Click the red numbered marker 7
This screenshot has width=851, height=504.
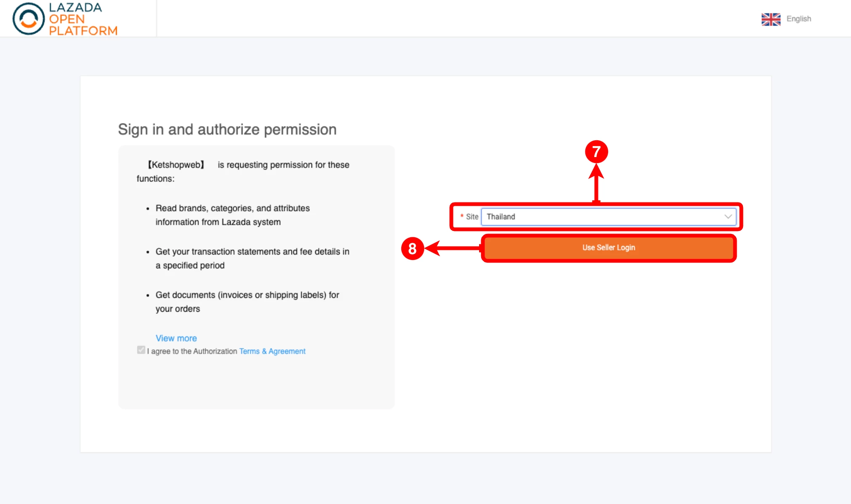(596, 152)
